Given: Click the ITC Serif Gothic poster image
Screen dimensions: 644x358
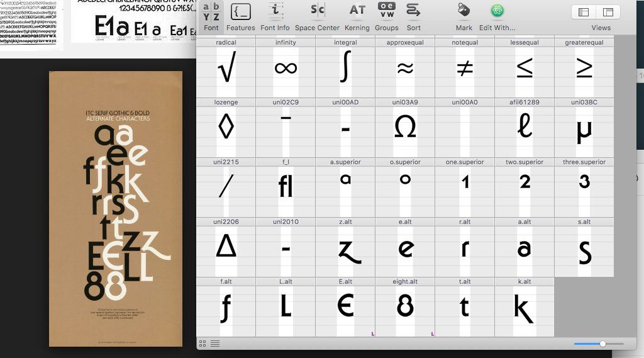Looking at the screenshot, I should pos(116,208).
